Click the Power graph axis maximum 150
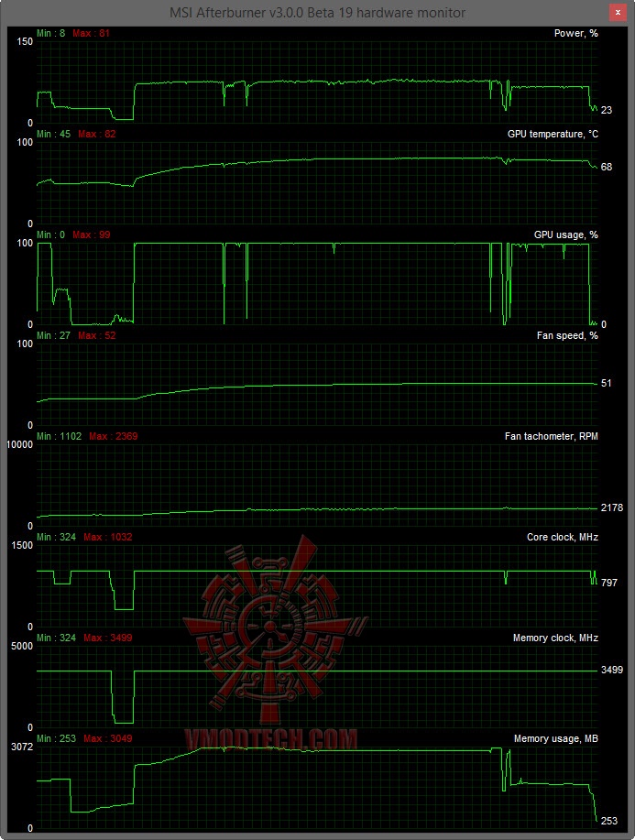The width and height of the screenshot is (635, 840). (25, 42)
